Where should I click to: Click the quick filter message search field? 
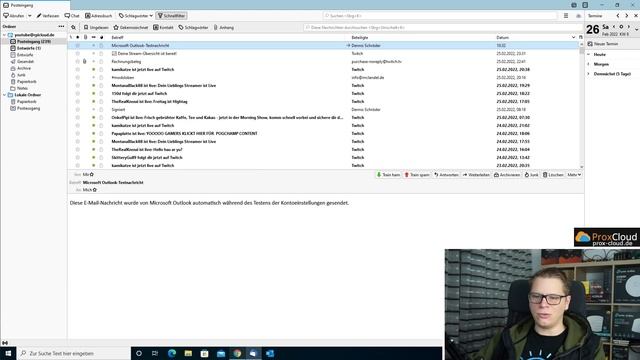[443, 27]
